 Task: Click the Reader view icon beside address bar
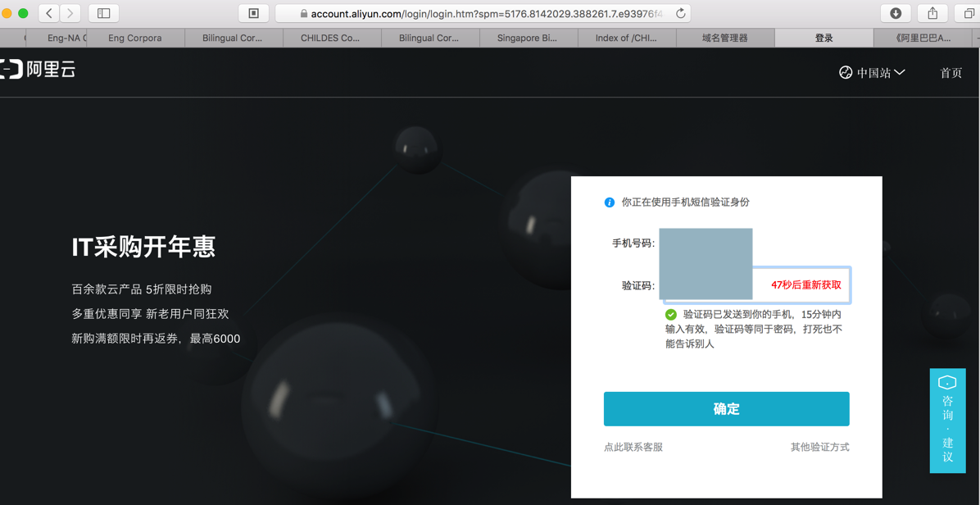pos(254,13)
